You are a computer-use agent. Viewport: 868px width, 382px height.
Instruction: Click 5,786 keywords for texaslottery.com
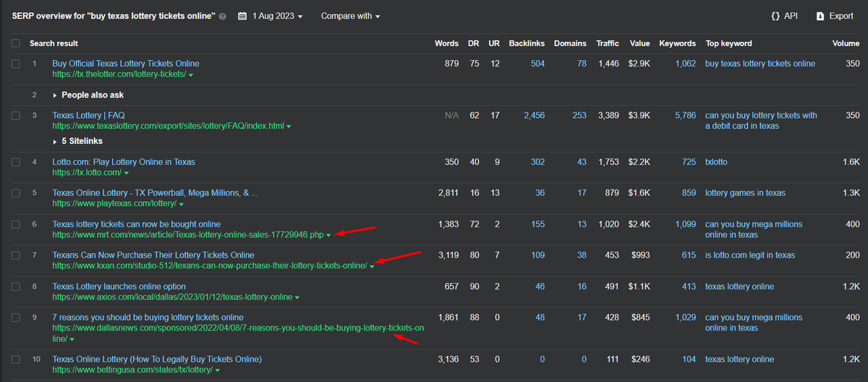685,115
